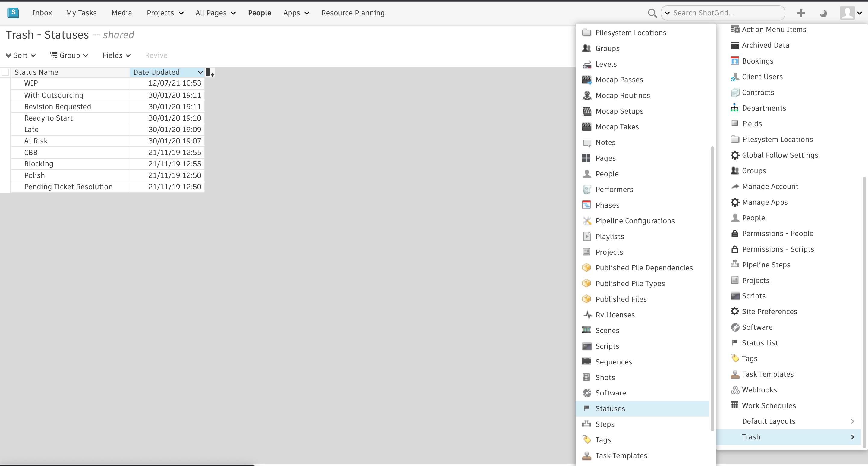This screenshot has width=868, height=466.
Task: Click the add column icon
Action: [x=209, y=72]
